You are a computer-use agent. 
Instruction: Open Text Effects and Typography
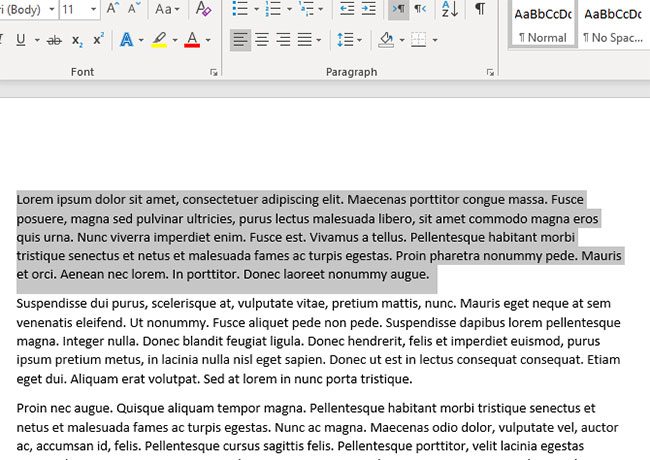tap(126, 40)
